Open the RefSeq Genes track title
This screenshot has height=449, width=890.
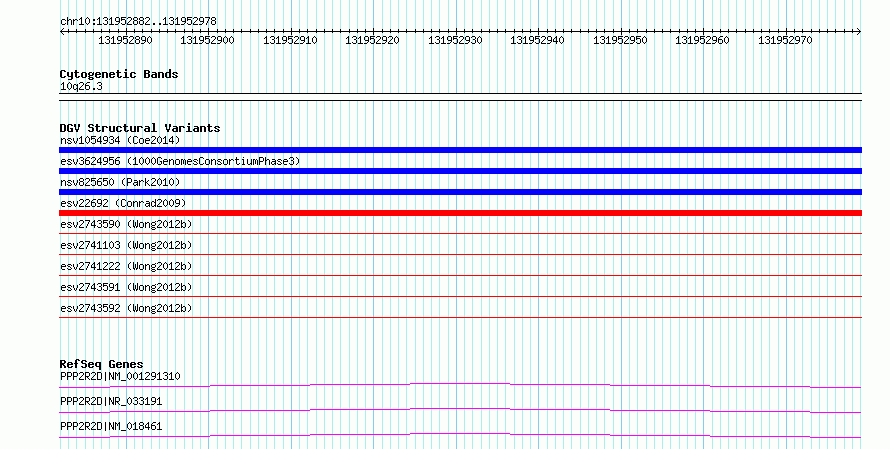[x=101, y=364]
